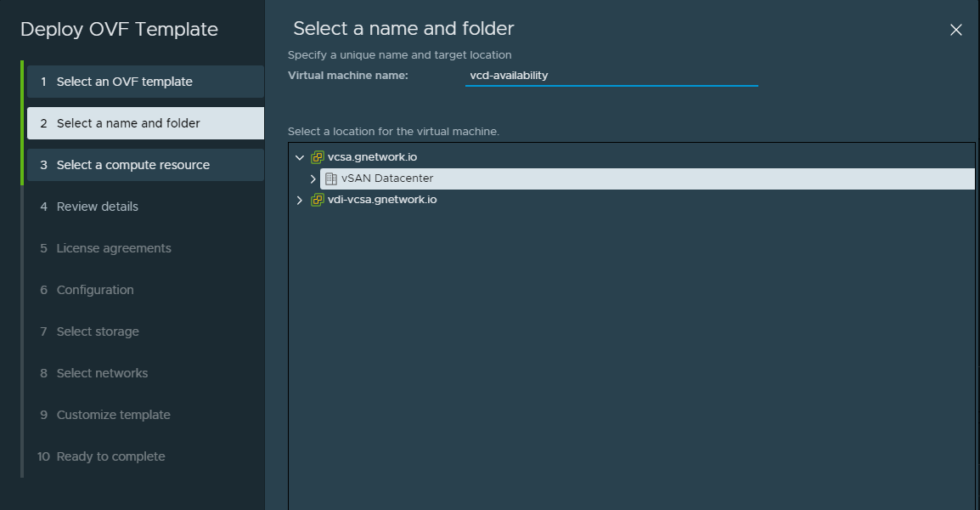
Task: Expand the vdi-vcsa.gnetwork.io tree node
Action: tap(298, 199)
